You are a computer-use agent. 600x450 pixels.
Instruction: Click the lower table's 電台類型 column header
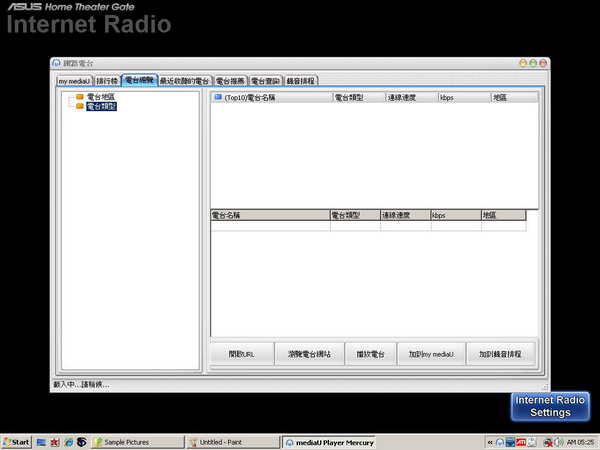355,215
